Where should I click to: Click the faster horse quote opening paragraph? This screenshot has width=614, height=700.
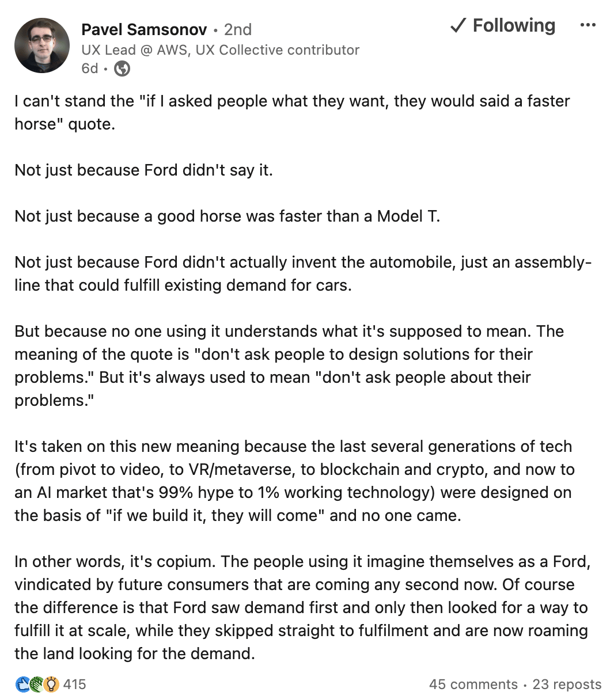[292, 112]
